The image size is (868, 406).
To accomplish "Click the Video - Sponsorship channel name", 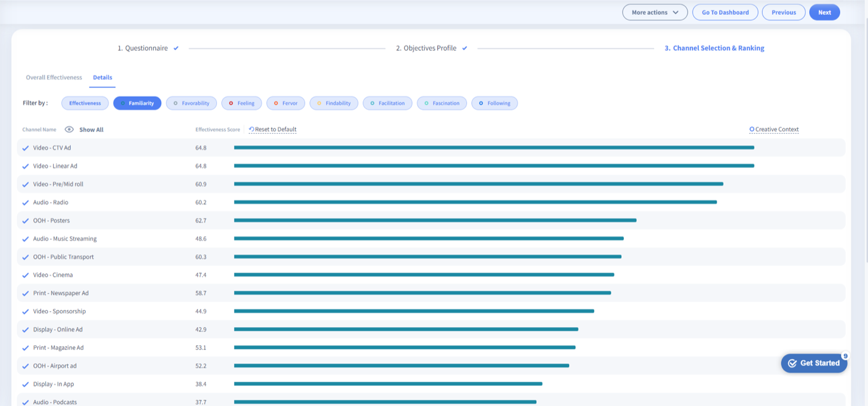I will click(60, 311).
